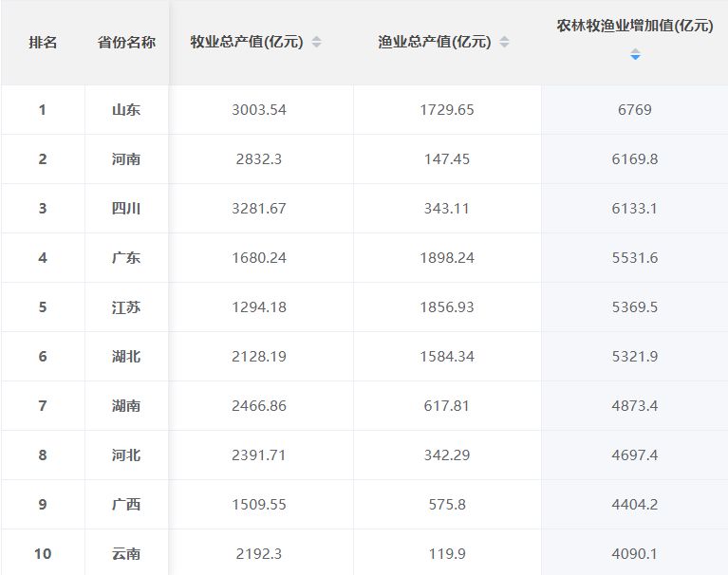Click the added value 6133.1
The width and height of the screenshot is (728, 575).
(x=635, y=209)
